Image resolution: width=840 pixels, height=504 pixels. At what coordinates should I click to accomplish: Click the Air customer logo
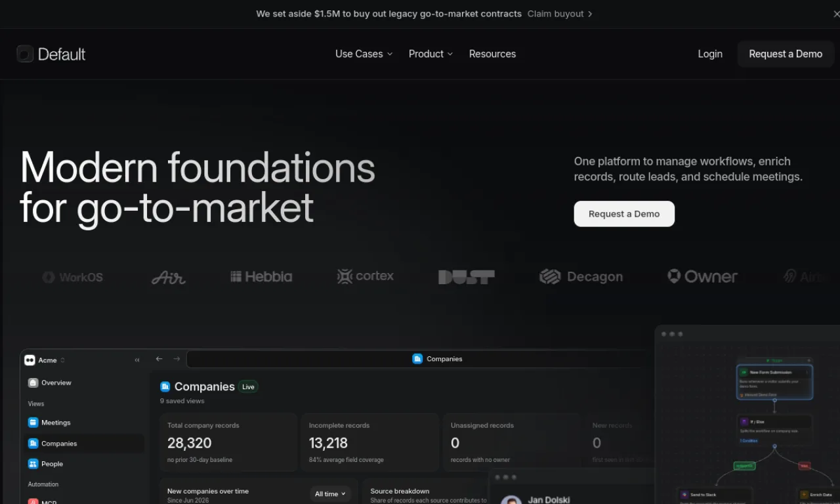tap(169, 278)
